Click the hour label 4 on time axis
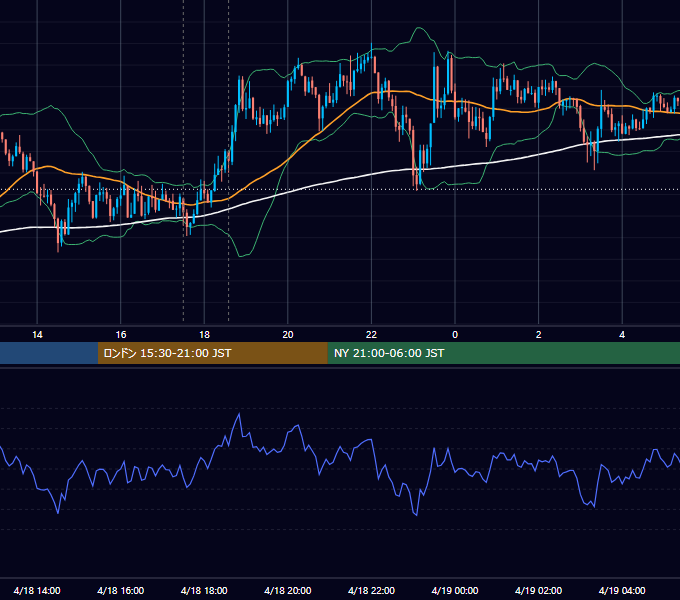680x600 pixels. pos(622,335)
